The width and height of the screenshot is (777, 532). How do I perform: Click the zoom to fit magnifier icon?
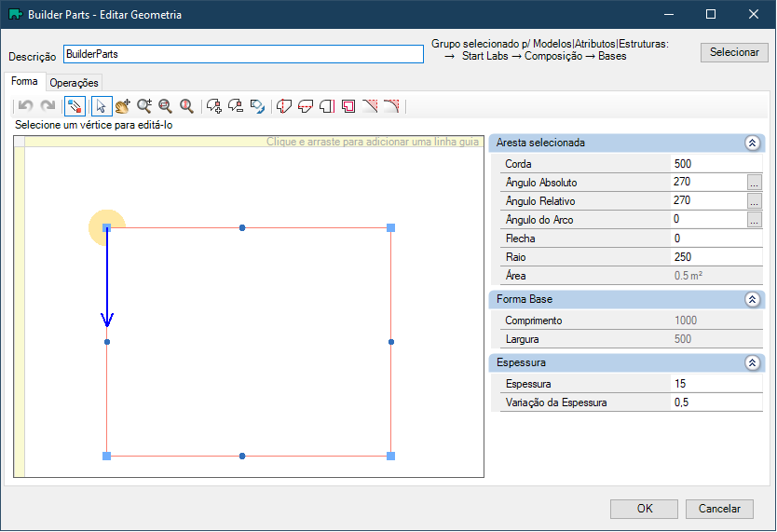tap(165, 106)
